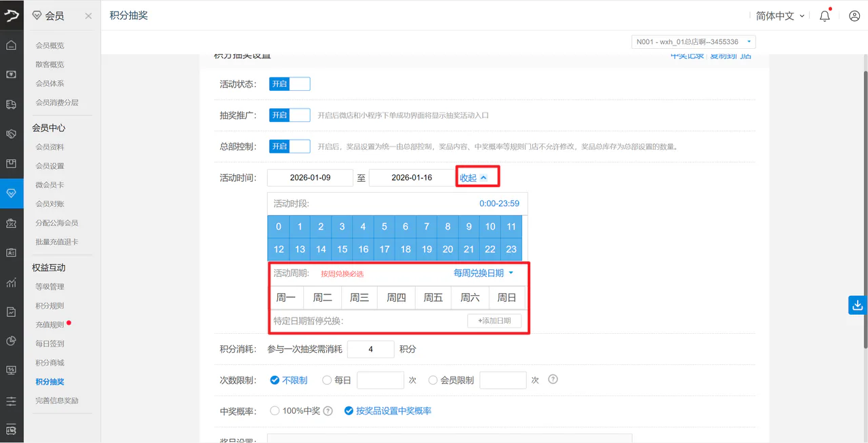The height and width of the screenshot is (443, 868).
Task: Select the 周日 weekday button
Action: click(507, 297)
